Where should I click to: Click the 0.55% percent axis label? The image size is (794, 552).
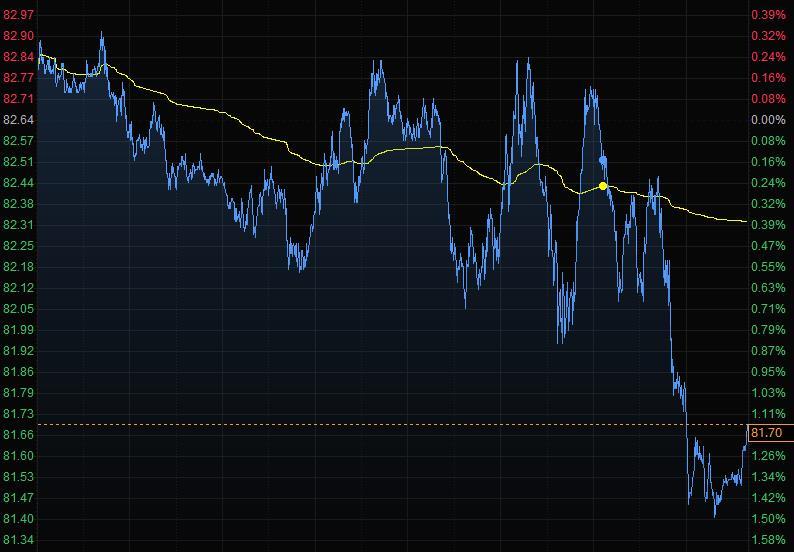[767, 267]
